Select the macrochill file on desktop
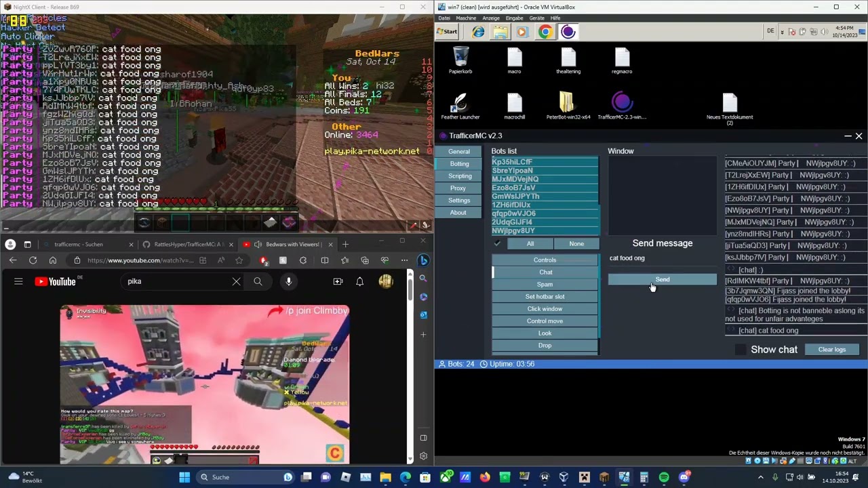The image size is (868, 488). click(x=514, y=106)
